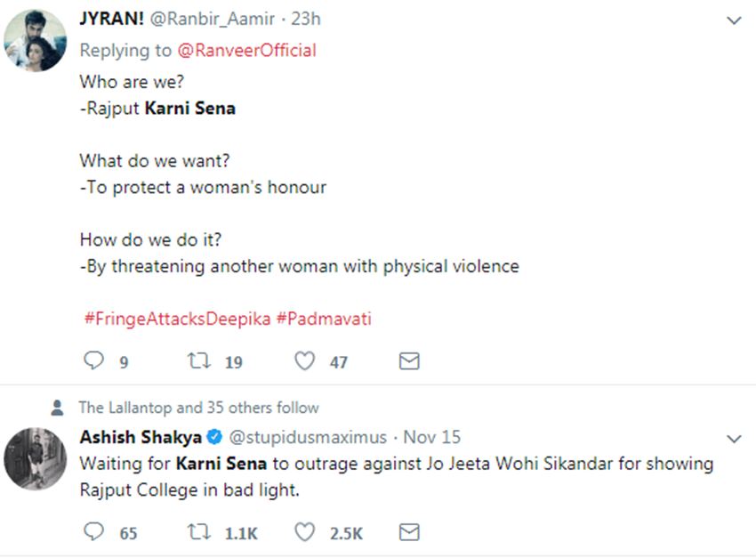The height and width of the screenshot is (558, 756).
Task: Open Ashish Shakya's profile avatar
Action: point(36,457)
